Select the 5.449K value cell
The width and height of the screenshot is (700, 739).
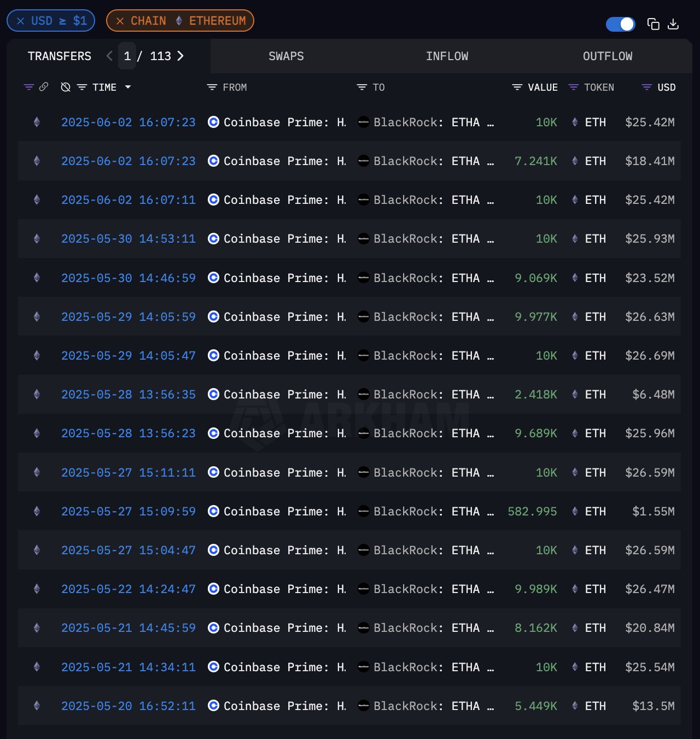pos(535,706)
